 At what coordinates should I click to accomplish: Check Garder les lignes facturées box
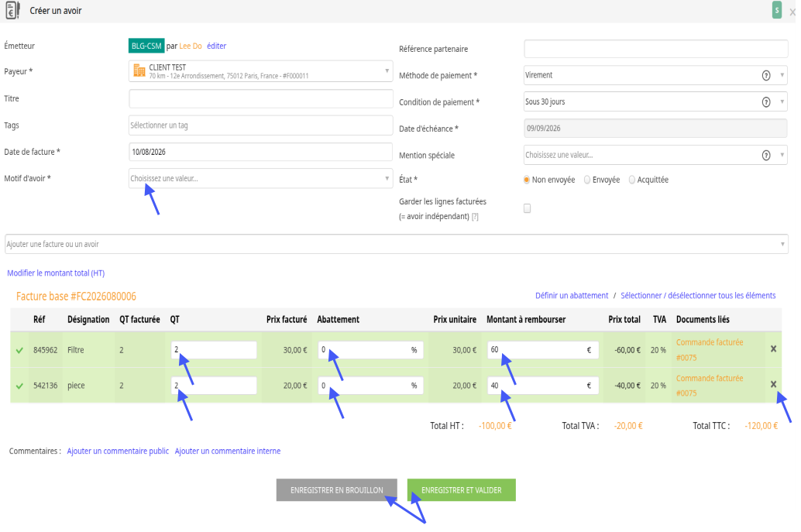528,208
